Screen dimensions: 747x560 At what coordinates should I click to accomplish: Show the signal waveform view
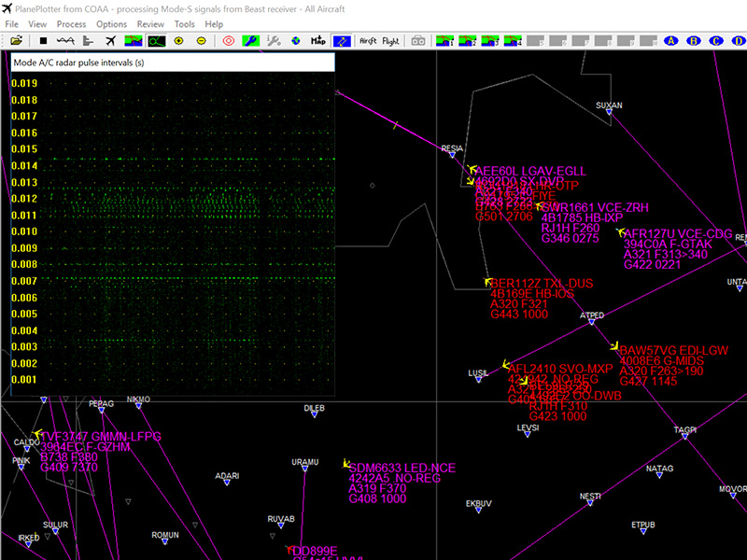point(65,41)
